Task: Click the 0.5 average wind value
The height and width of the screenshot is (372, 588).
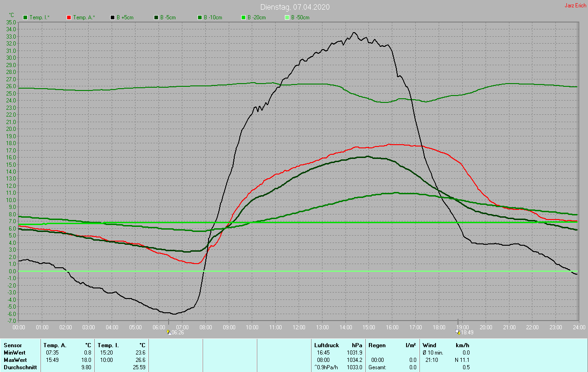Action: pos(466,367)
